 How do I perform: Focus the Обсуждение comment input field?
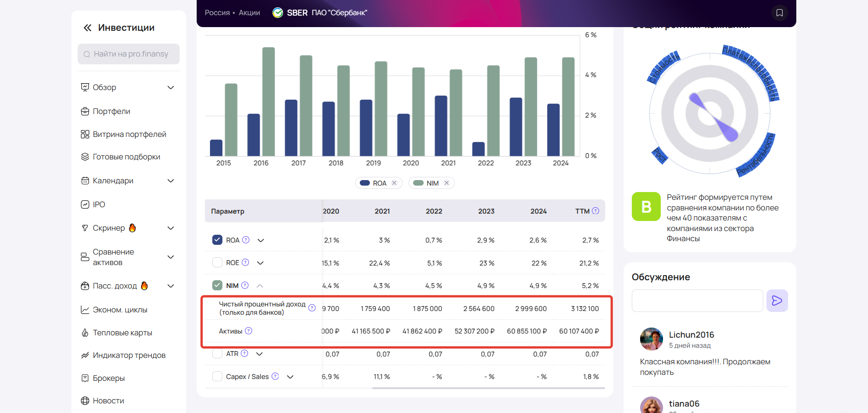tap(697, 300)
